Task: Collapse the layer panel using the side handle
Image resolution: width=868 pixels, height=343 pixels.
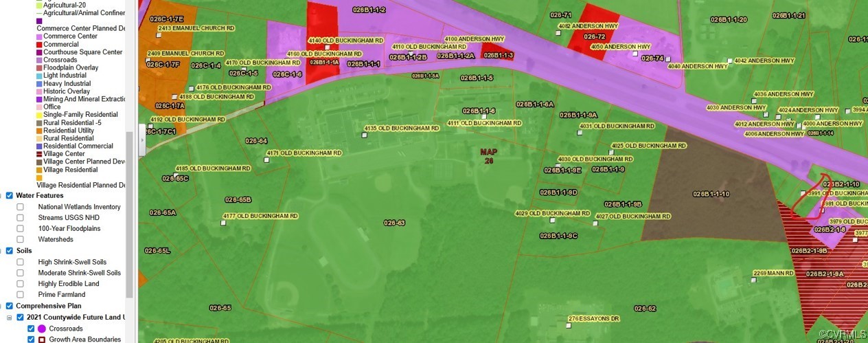Action: pos(142,140)
